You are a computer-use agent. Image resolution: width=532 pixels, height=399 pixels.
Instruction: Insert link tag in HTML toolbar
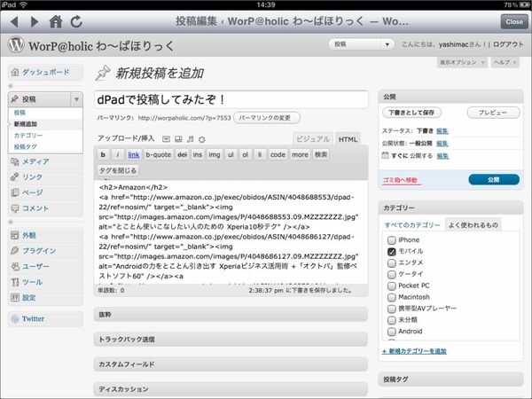point(134,154)
